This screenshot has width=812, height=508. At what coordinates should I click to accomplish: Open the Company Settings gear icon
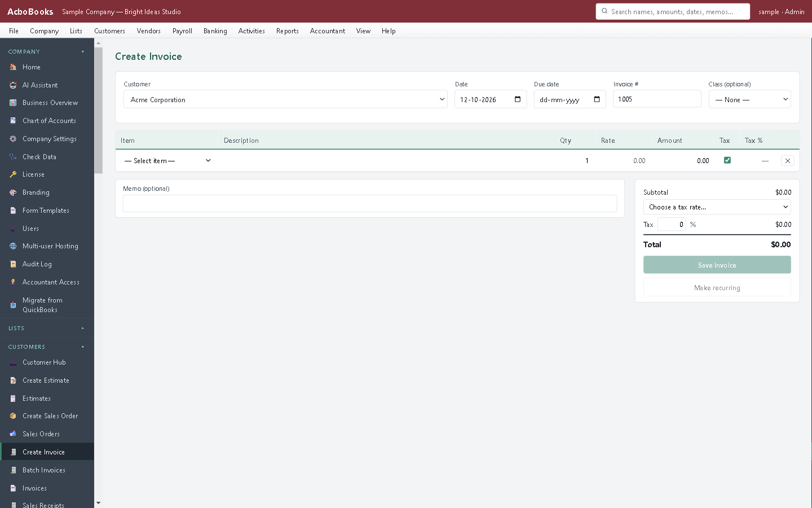(x=13, y=139)
